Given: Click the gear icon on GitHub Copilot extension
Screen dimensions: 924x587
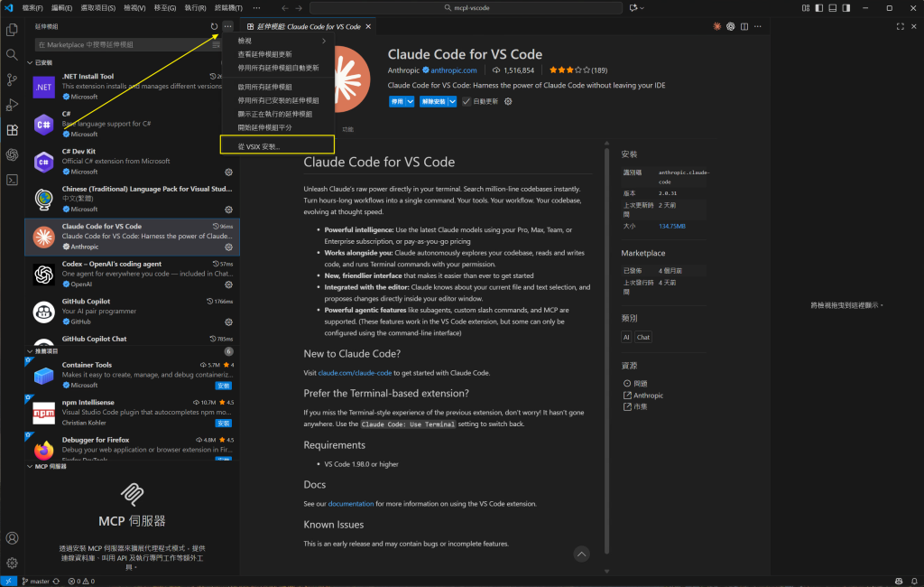Looking at the screenshot, I should 229,321.
